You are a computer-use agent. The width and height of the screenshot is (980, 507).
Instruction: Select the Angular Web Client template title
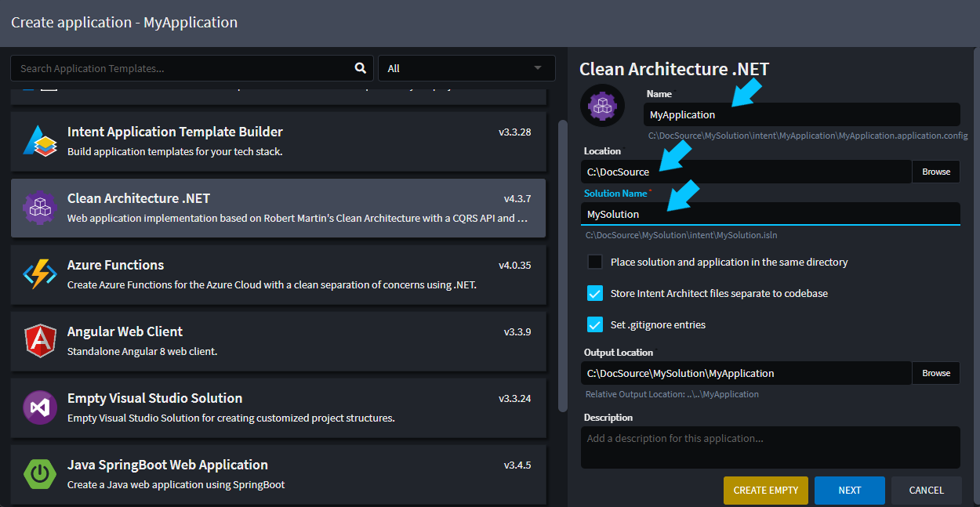[x=125, y=331]
